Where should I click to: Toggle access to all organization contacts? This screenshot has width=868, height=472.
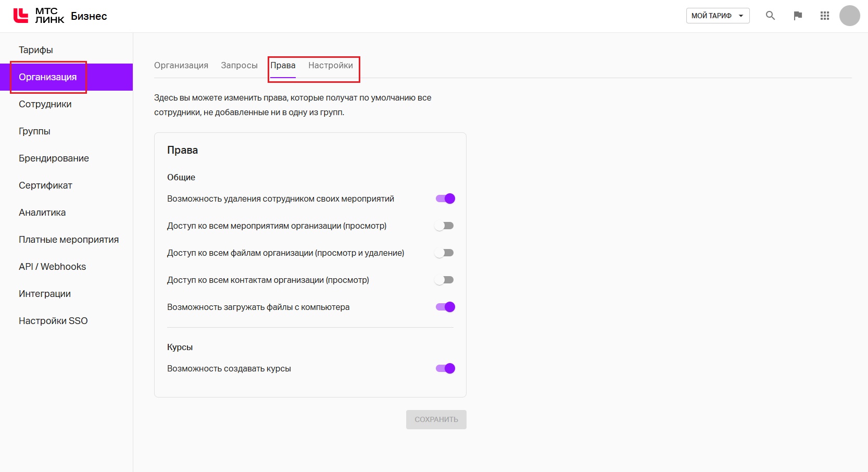click(445, 280)
